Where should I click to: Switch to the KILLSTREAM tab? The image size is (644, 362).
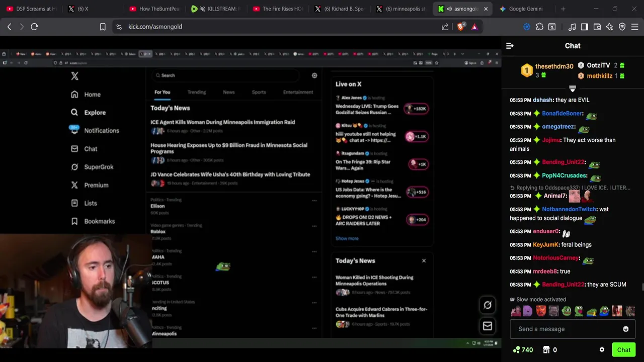click(216, 9)
